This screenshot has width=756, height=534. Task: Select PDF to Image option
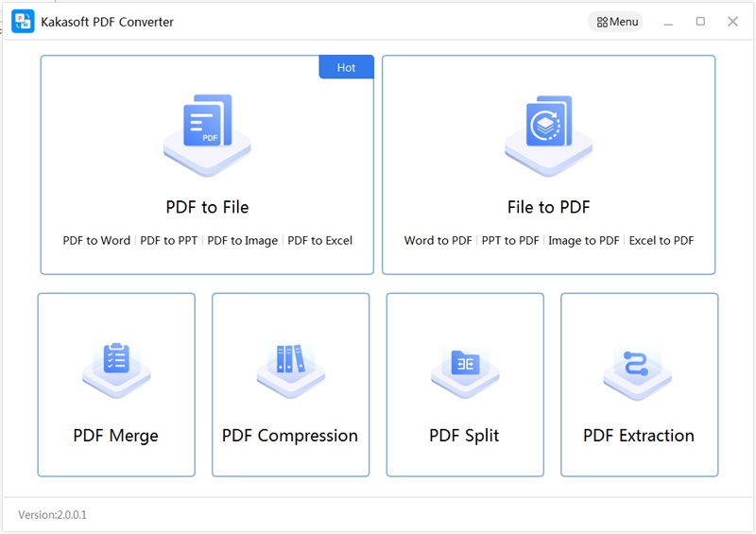coord(243,240)
